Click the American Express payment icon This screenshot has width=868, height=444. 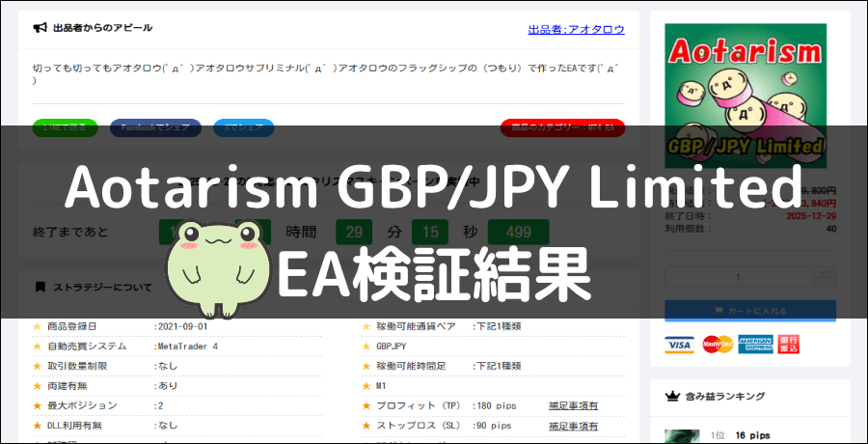pyautogui.click(x=755, y=345)
